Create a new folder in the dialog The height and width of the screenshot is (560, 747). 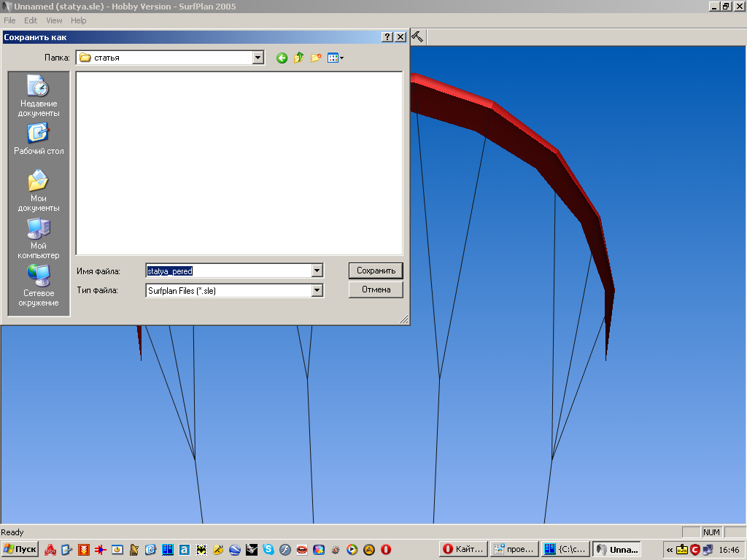pyautogui.click(x=316, y=58)
